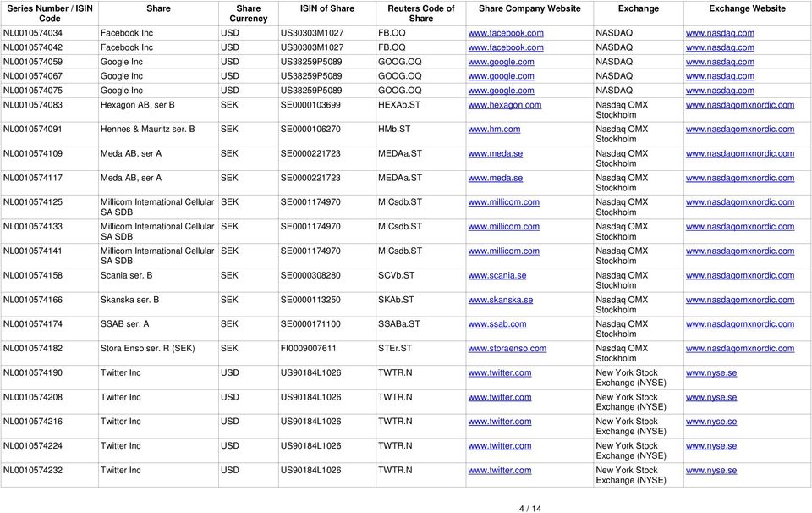Open www.nasdaqomxnordic.com link in Scania ser. B row
812x513 pixels.
[x=739, y=276]
